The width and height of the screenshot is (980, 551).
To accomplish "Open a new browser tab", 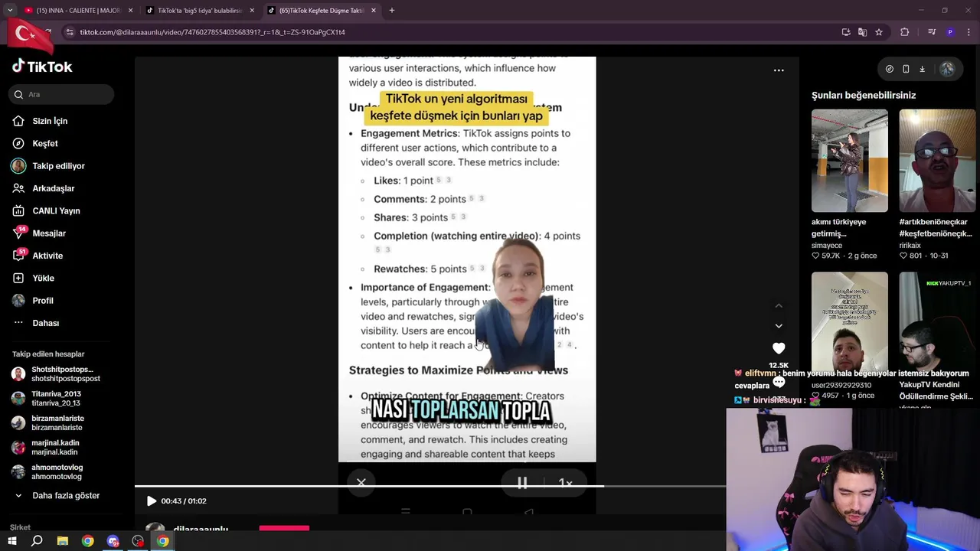I will click(x=392, y=11).
